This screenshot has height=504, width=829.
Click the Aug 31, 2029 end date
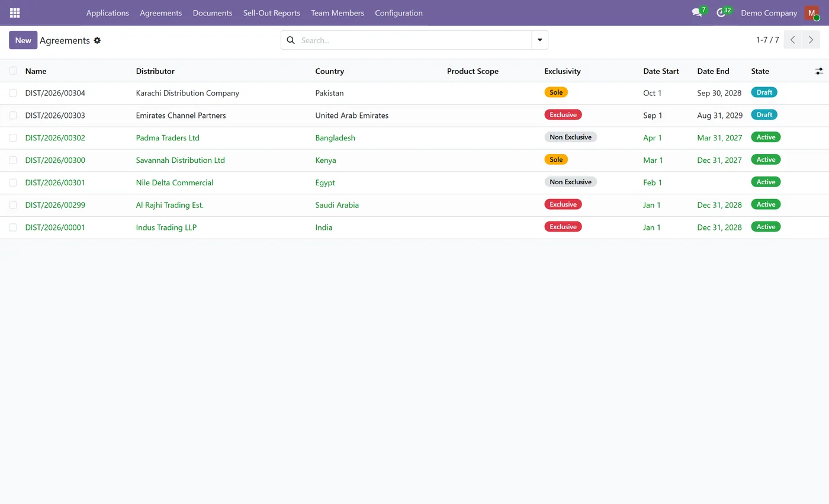point(719,115)
